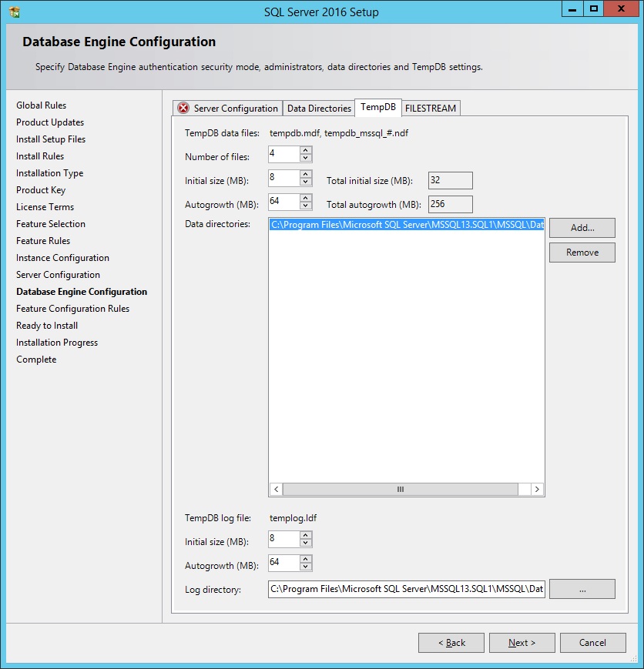Click Ready to Install step
The image size is (644, 669).
click(47, 326)
